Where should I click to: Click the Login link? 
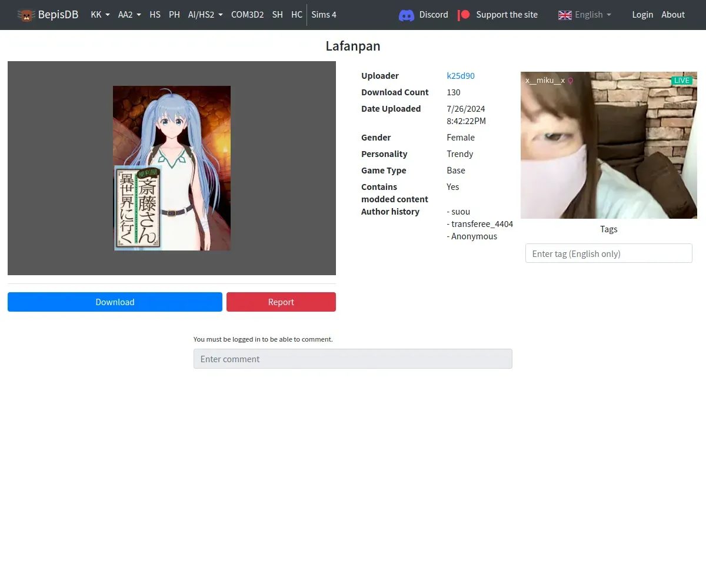coord(642,15)
